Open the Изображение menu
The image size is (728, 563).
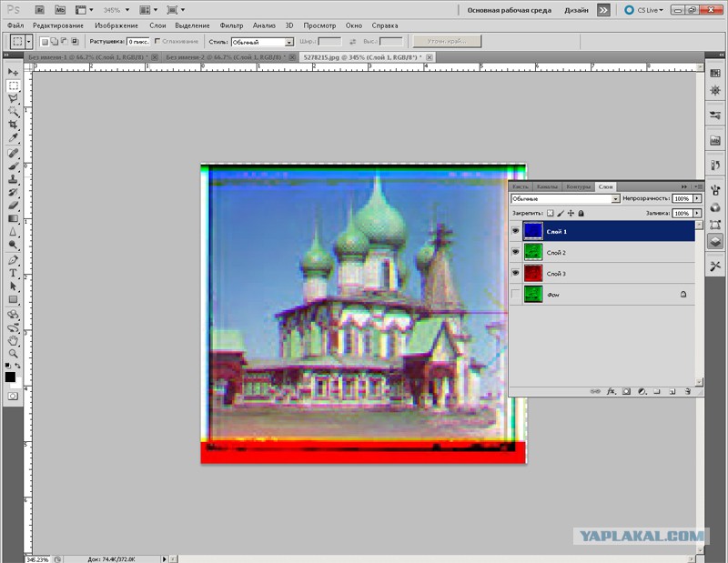[x=116, y=25]
